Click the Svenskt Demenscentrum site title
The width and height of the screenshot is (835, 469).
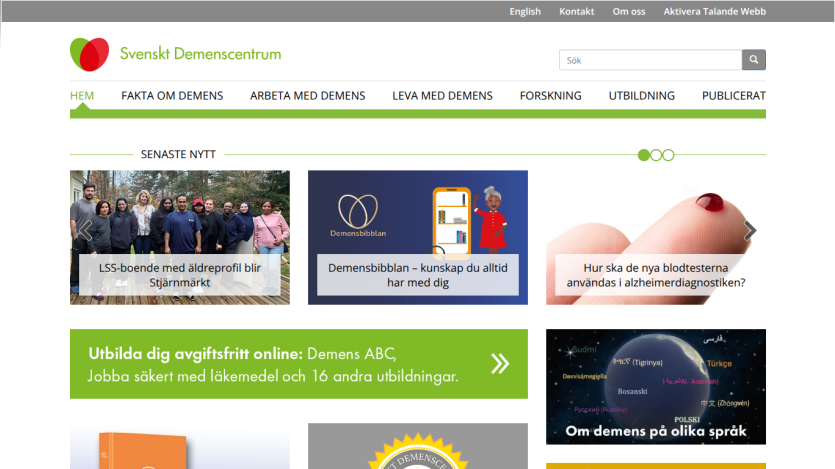tap(200, 54)
